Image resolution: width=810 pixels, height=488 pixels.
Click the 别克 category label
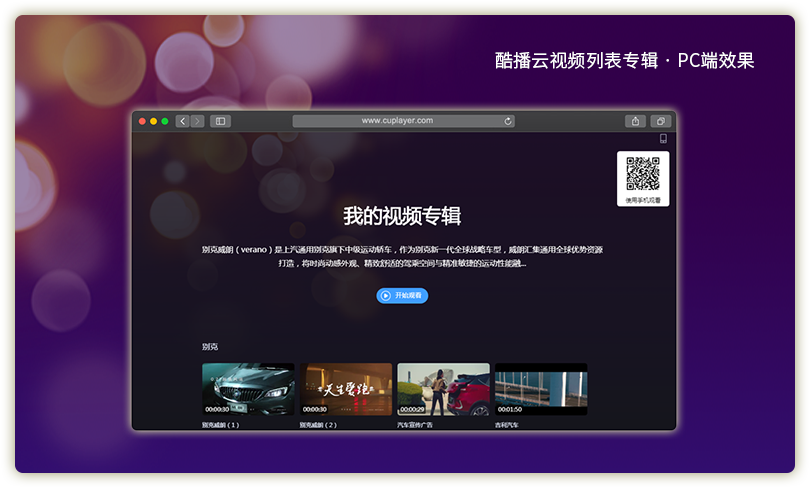(x=210, y=347)
